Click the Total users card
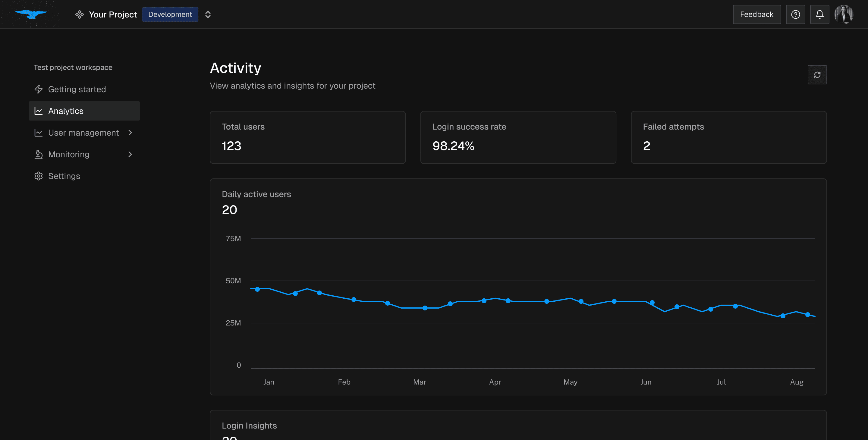Viewport: 868px width, 440px height. tap(307, 137)
